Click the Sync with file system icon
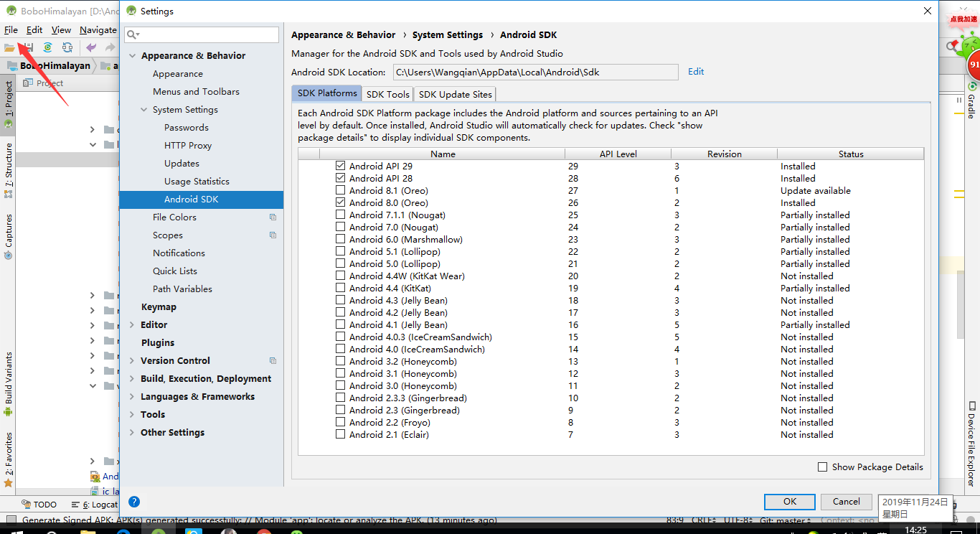Image resolution: width=980 pixels, height=534 pixels. click(67, 47)
